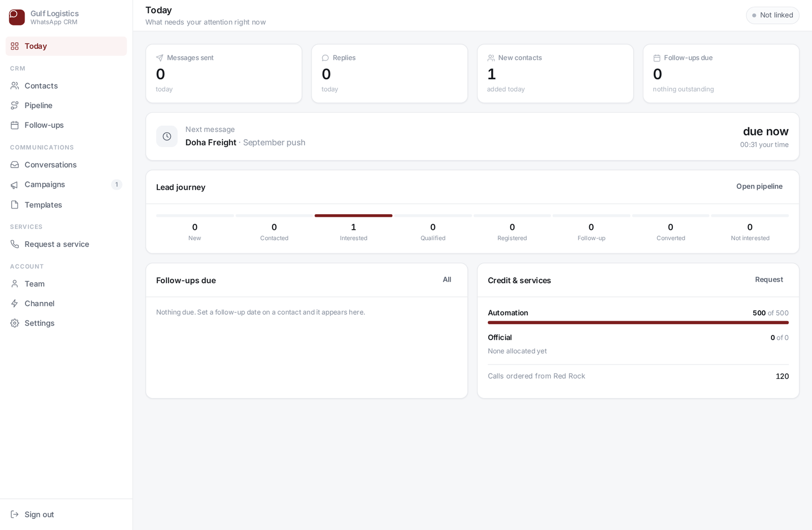Click the Pipeline icon in sidebar
812x530 pixels.
[x=15, y=106]
